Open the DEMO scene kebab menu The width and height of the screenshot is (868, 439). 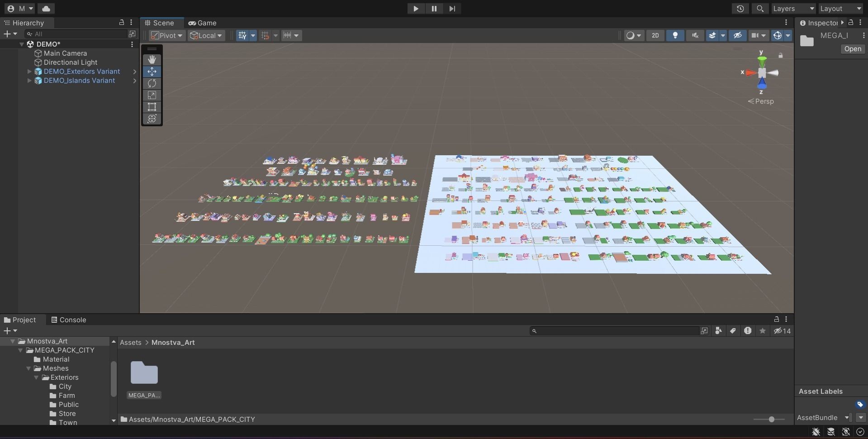pos(132,44)
